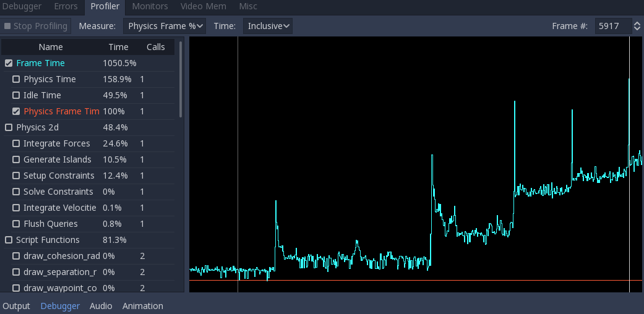Uncheck the Physics Frame Time checkbox
644x314 pixels.
click(16, 111)
